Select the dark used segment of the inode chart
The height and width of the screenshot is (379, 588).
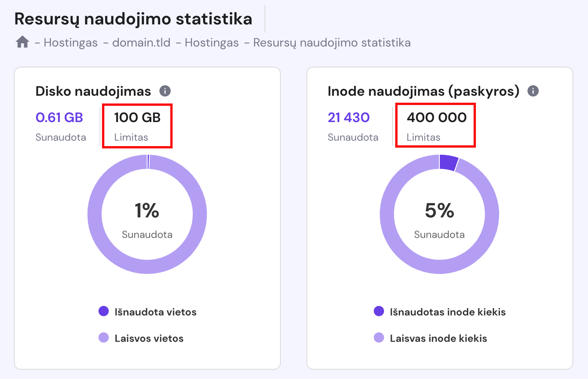(447, 162)
